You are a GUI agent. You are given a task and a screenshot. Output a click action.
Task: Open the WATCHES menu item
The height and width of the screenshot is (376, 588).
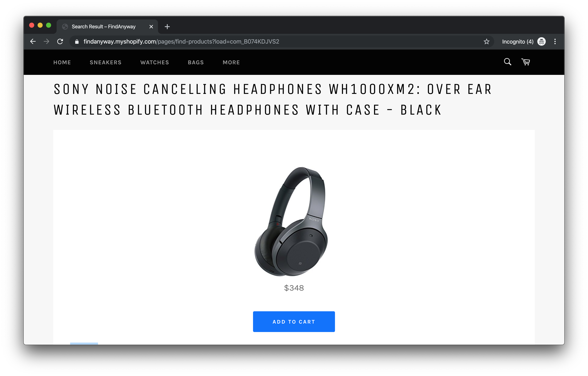coord(155,62)
